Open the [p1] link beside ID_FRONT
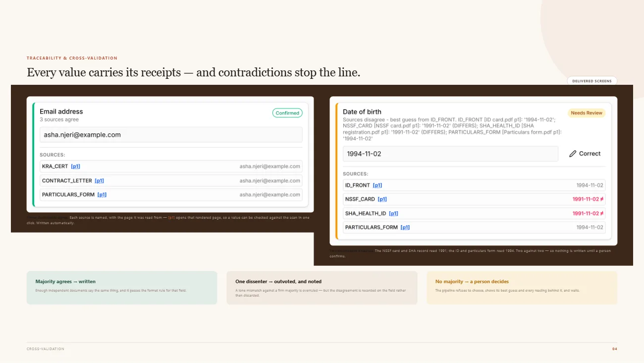This screenshot has height=363, width=644. (377, 185)
